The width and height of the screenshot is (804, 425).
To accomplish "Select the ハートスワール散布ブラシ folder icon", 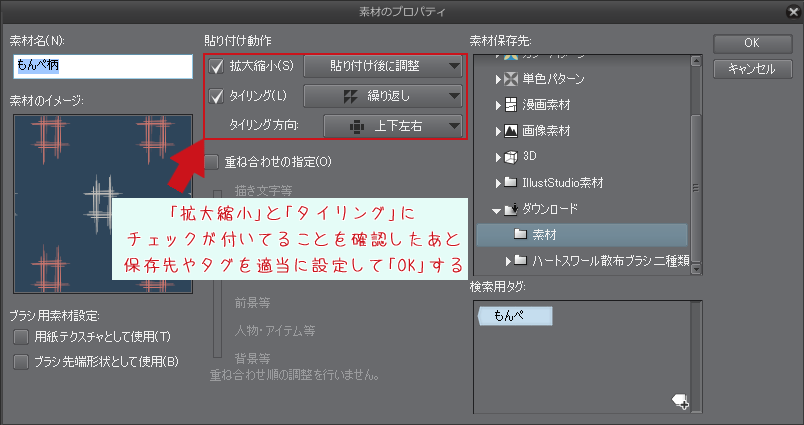I will point(521,260).
